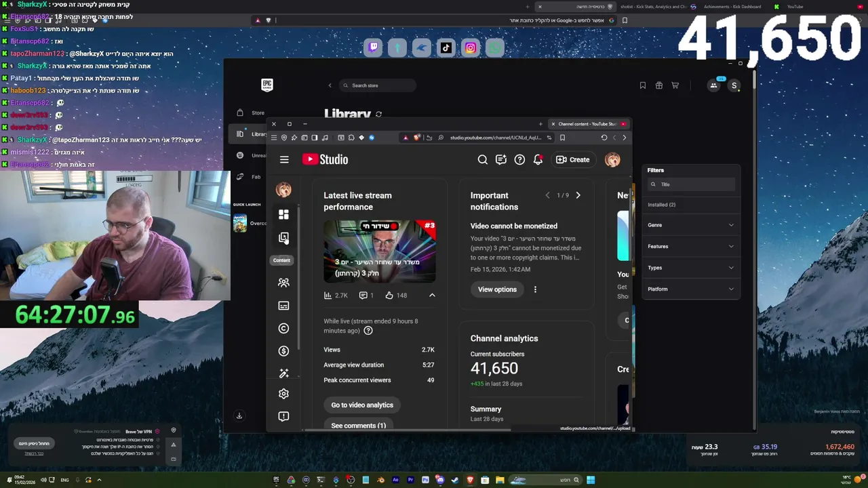Open Earn dollar icon in Studio sidebar

point(283,351)
